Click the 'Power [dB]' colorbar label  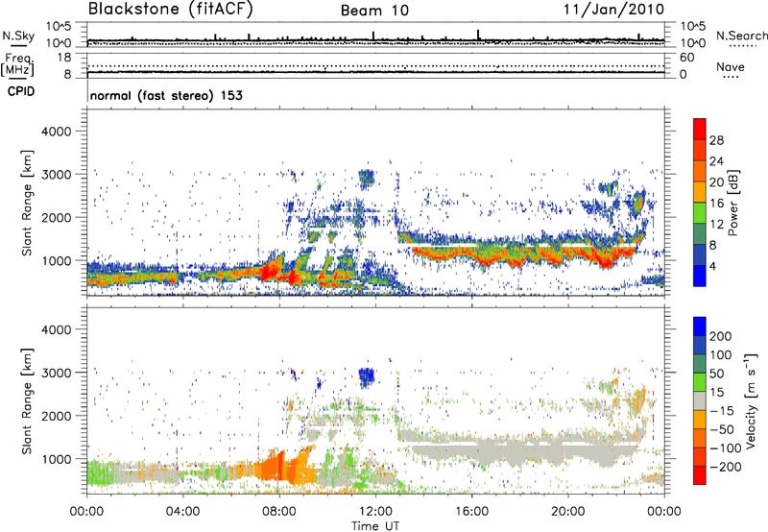732,203
